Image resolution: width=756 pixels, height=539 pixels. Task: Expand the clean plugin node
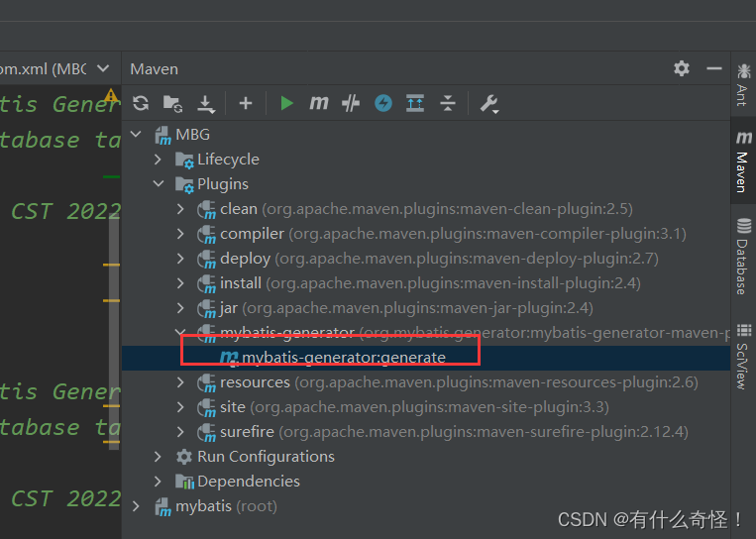click(180, 209)
